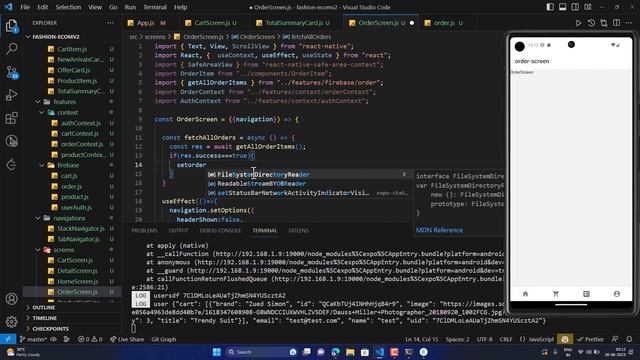Switch to the TotalSummaryCard.js editor tab
The height and width of the screenshot is (360, 640).
[294, 23]
